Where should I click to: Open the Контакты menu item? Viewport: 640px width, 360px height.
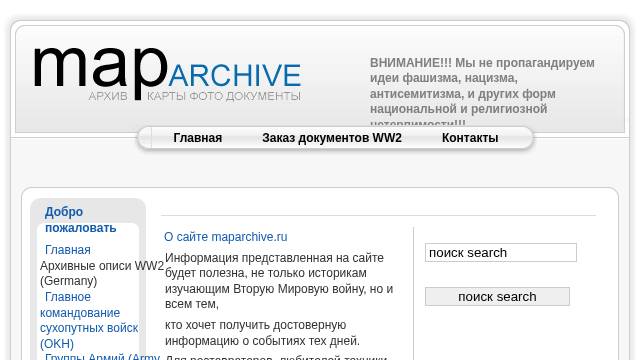coord(470,138)
